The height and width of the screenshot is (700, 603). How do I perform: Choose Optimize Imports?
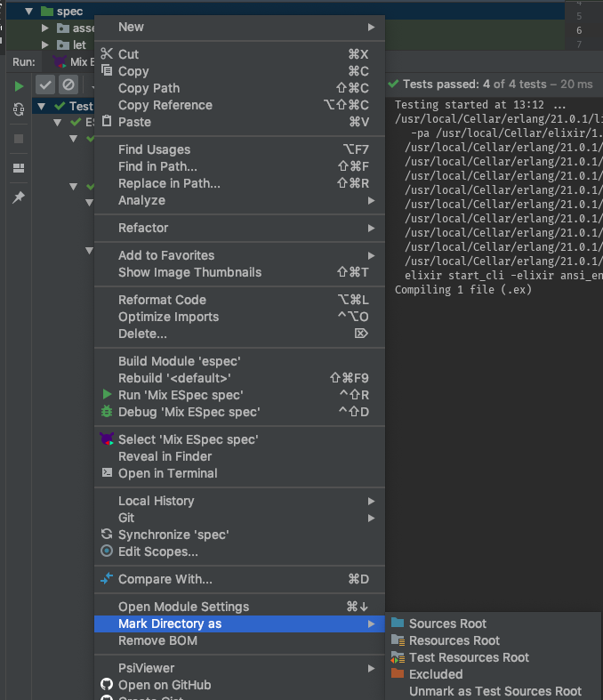coord(239,317)
